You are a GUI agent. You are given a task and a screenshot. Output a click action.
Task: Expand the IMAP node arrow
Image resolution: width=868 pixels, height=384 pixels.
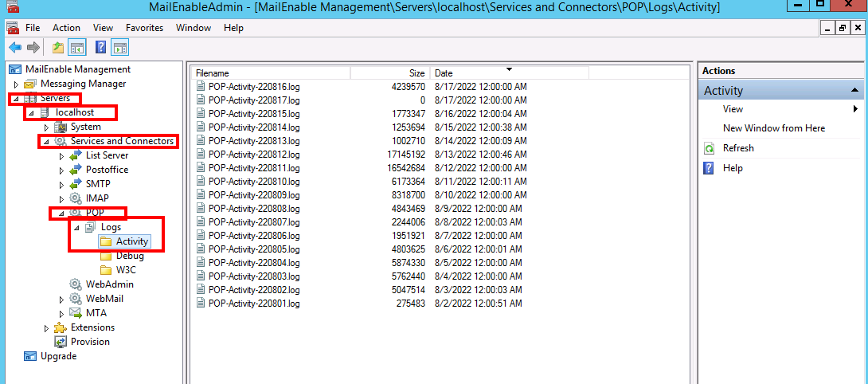(x=61, y=199)
